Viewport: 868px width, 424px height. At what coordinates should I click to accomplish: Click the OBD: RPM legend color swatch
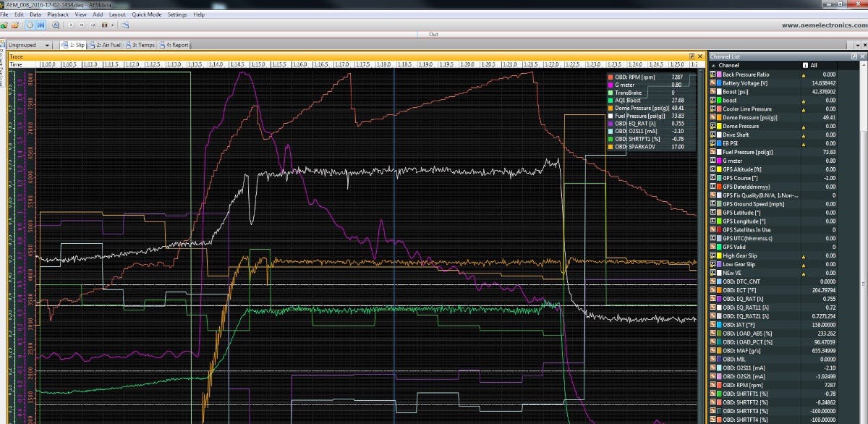tap(610, 76)
